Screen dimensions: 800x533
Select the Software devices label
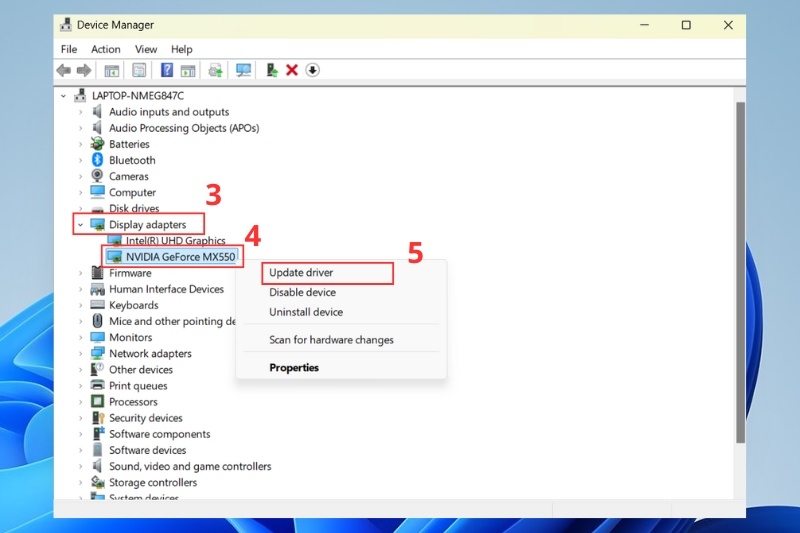click(x=147, y=450)
